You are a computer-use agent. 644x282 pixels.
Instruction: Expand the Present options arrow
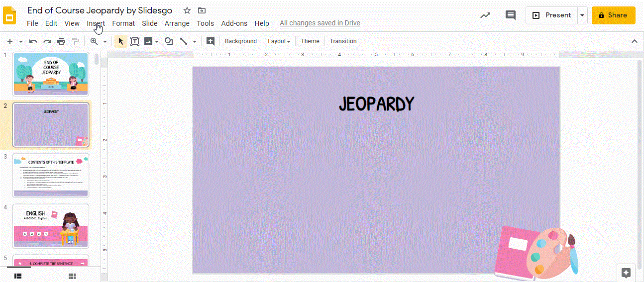[x=582, y=15]
